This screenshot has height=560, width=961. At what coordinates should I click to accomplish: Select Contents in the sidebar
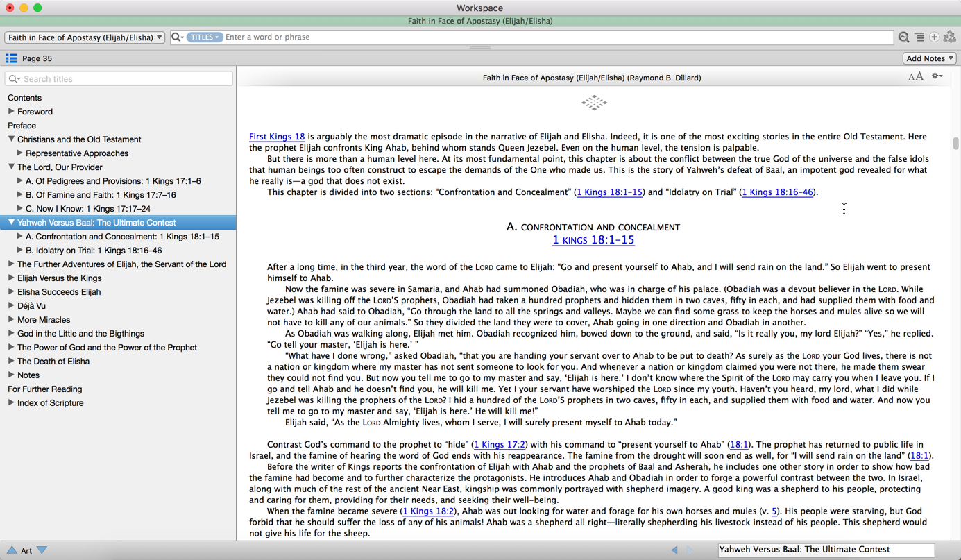pos(24,98)
